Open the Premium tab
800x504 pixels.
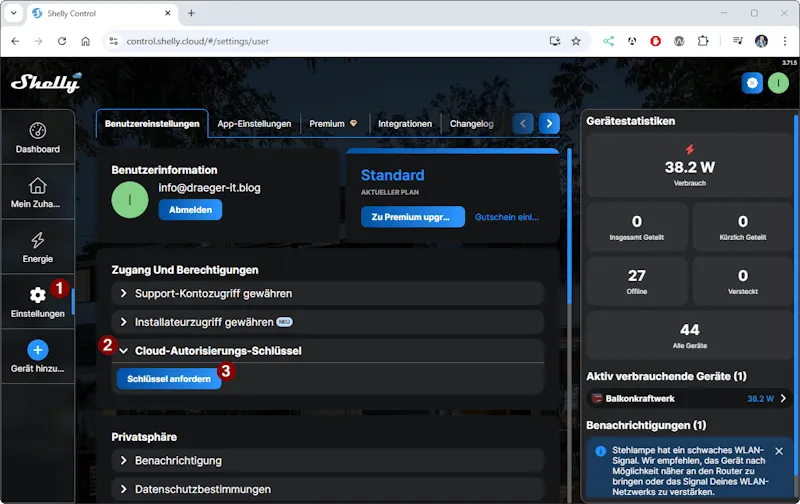click(x=333, y=124)
